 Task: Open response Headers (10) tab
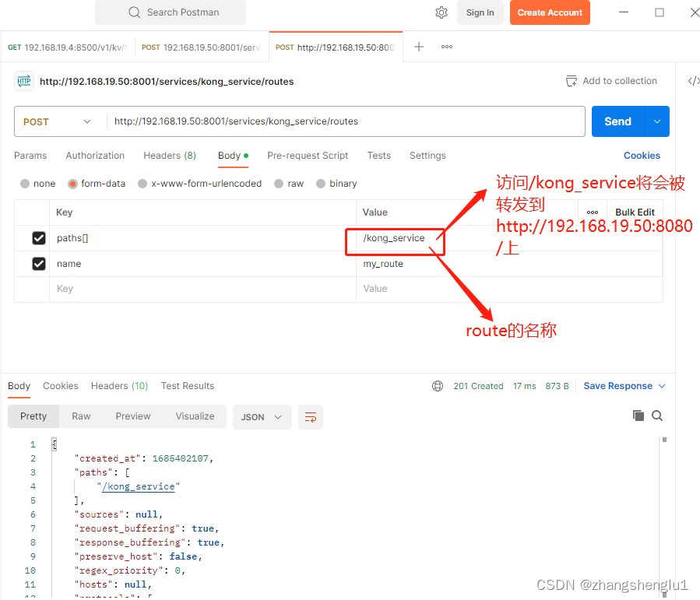(119, 386)
